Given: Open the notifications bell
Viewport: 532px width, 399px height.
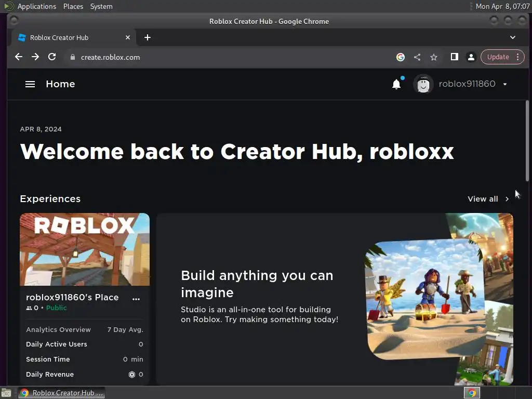Looking at the screenshot, I should (x=396, y=84).
